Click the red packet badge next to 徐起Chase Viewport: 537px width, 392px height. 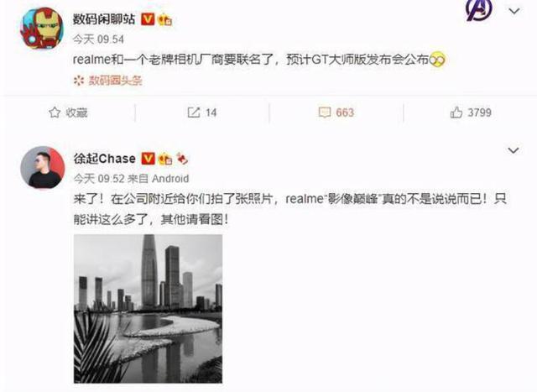click(182, 159)
